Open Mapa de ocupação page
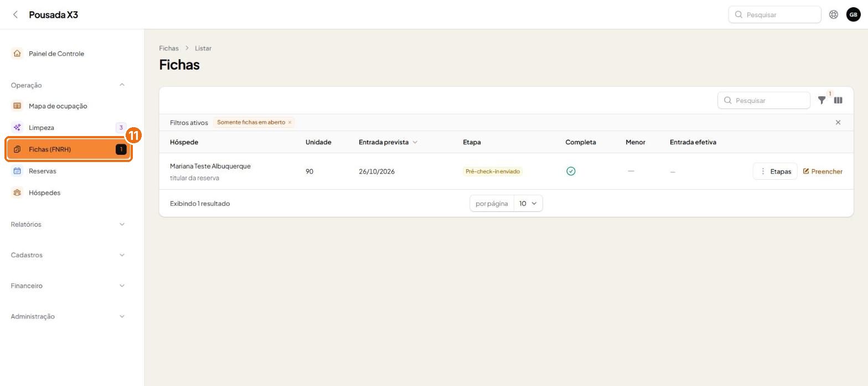Image resolution: width=868 pixels, height=386 pixels. click(69, 106)
